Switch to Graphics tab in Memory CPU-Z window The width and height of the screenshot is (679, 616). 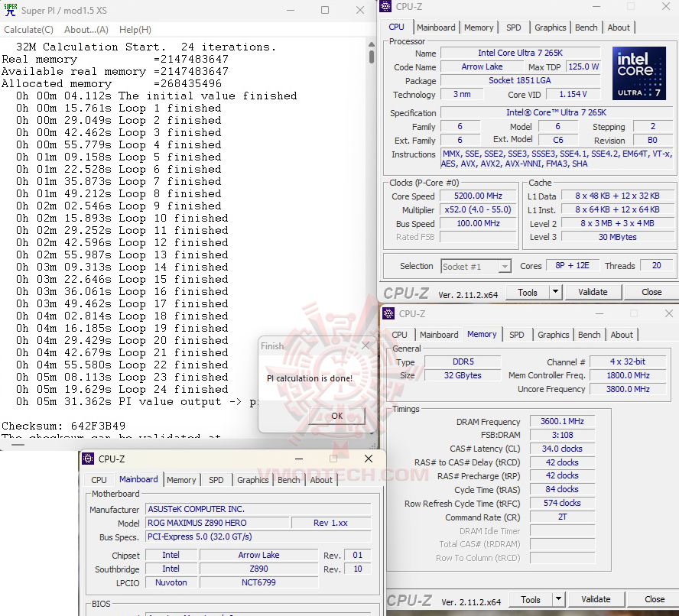pyautogui.click(x=553, y=335)
